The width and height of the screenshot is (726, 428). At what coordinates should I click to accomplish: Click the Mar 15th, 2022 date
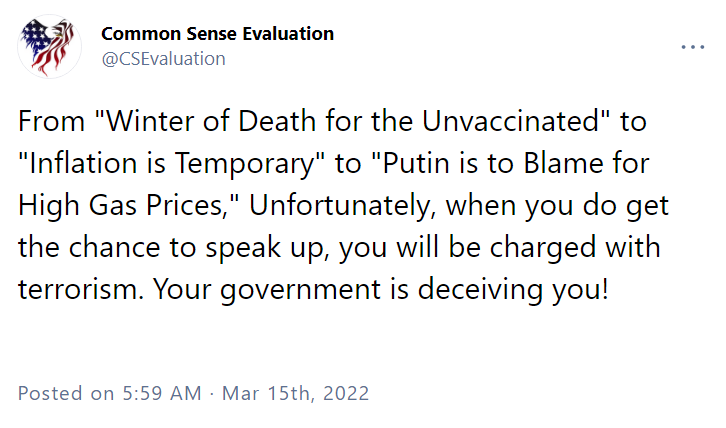tap(295, 394)
